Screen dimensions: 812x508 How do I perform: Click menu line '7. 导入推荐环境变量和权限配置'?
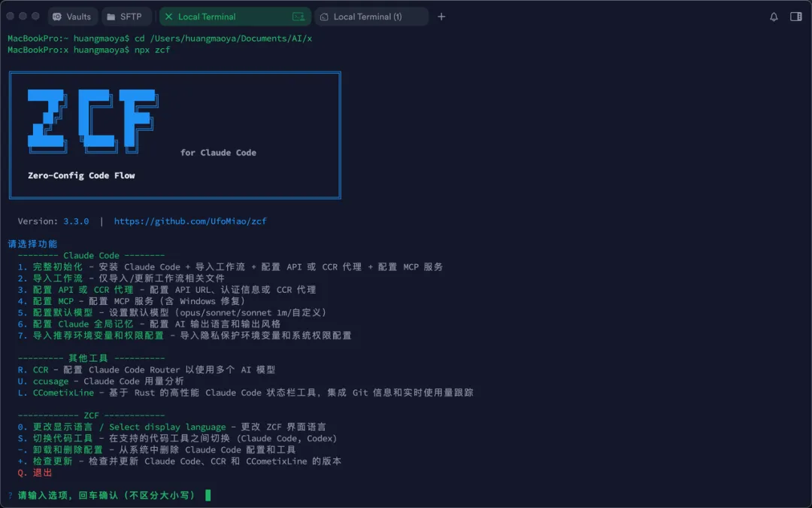coord(184,336)
